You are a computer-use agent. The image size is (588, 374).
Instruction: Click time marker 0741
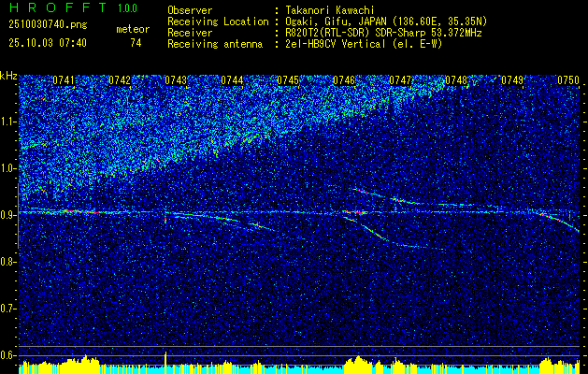pyautogui.click(x=64, y=80)
